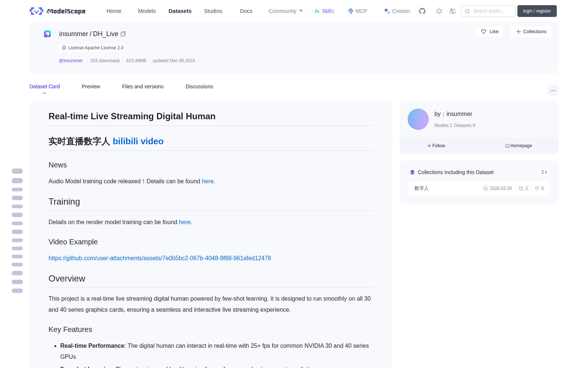Click the Collections Including this Dataset heading
Screen dimensions: 588x368
pos(456,172)
